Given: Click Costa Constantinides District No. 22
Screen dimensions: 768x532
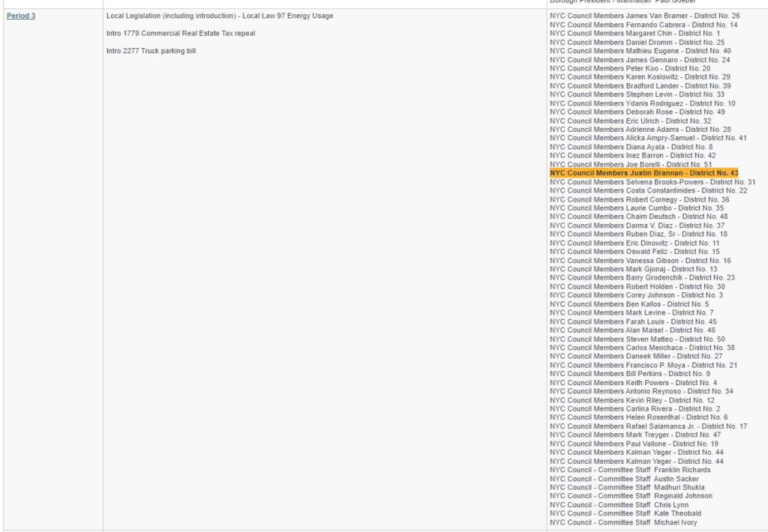Looking at the screenshot, I should 649,190.
